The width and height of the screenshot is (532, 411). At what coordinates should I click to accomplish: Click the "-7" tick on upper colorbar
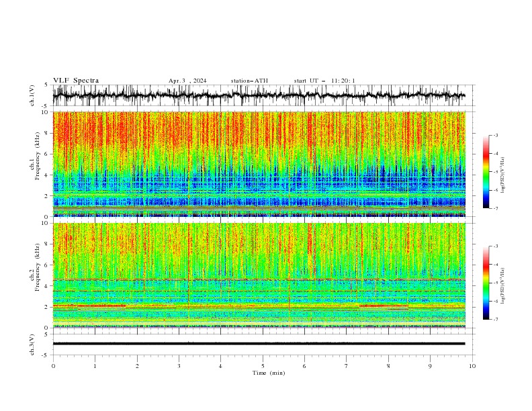pyautogui.click(x=496, y=208)
